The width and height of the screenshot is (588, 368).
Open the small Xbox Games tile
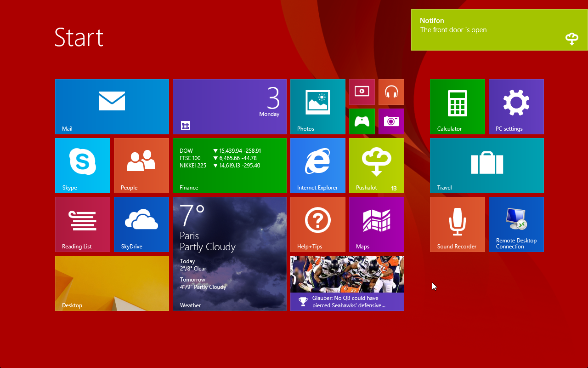tap(362, 121)
